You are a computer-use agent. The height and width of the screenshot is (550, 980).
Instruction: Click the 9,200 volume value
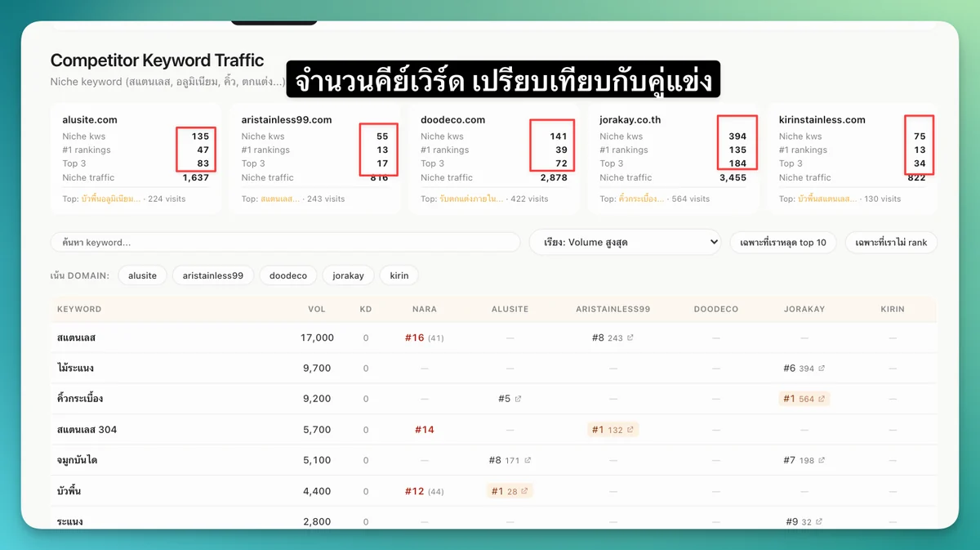pos(317,399)
